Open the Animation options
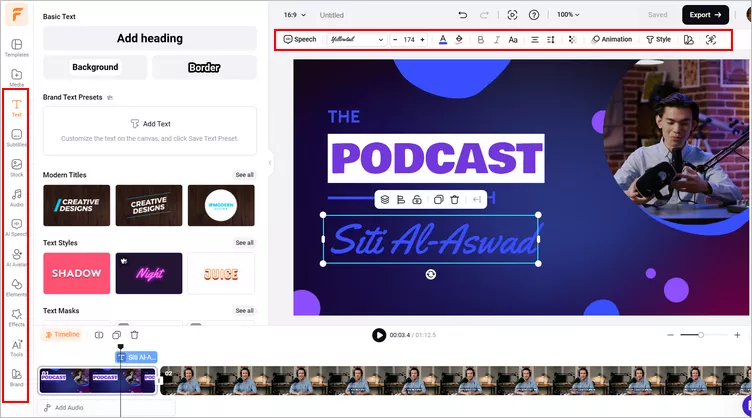752x418 pixels. 611,39
